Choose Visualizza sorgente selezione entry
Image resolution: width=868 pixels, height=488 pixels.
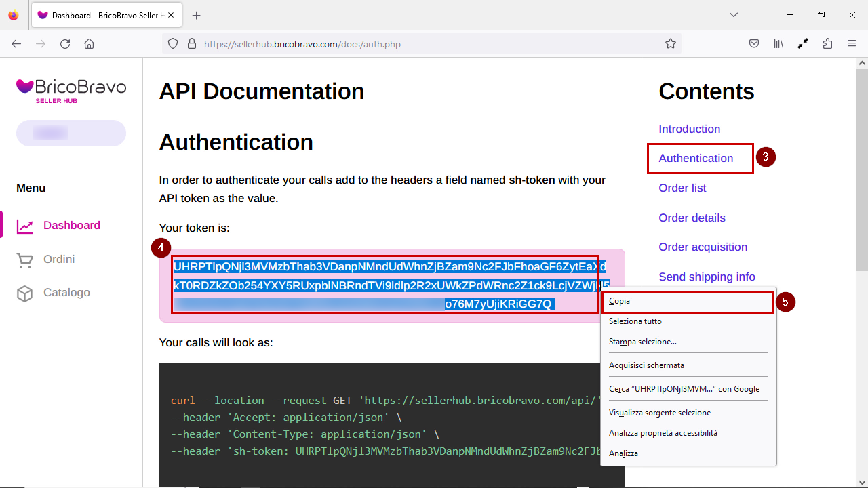(x=688, y=413)
